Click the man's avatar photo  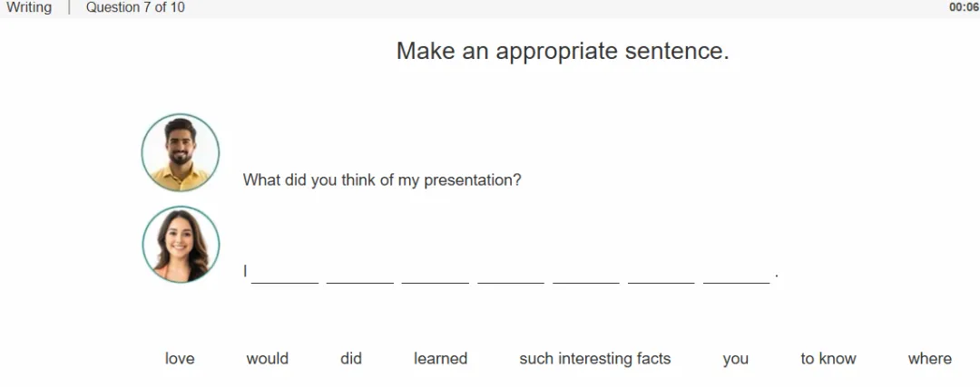[181, 152]
